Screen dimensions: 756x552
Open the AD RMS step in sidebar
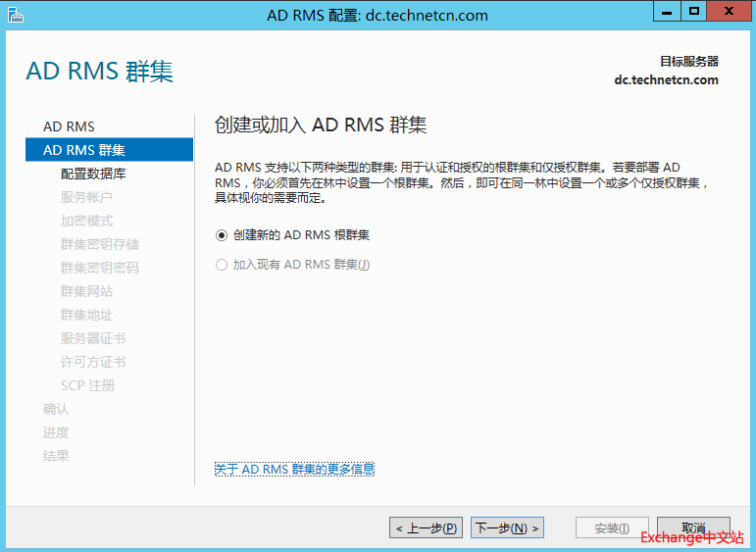coord(69,126)
